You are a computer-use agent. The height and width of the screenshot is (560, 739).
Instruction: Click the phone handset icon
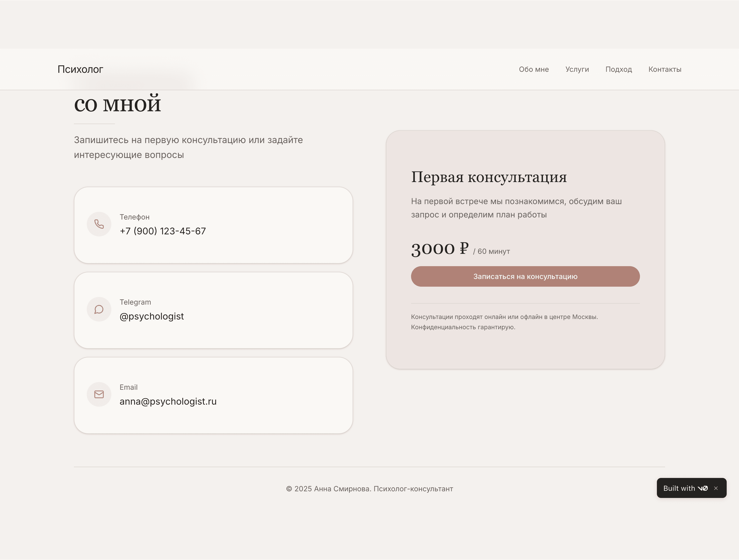point(99,224)
